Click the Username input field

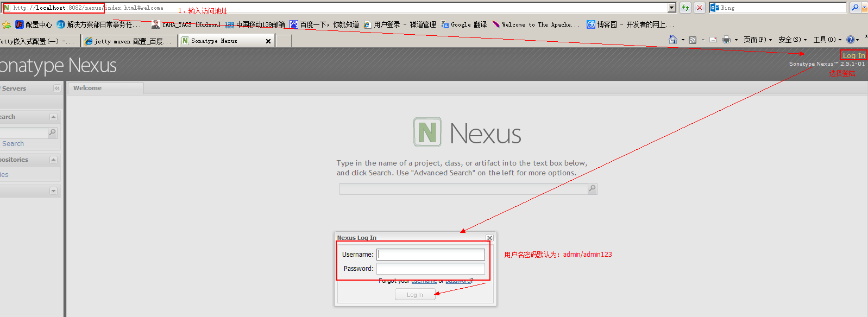pyautogui.click(x=431, y=255)
